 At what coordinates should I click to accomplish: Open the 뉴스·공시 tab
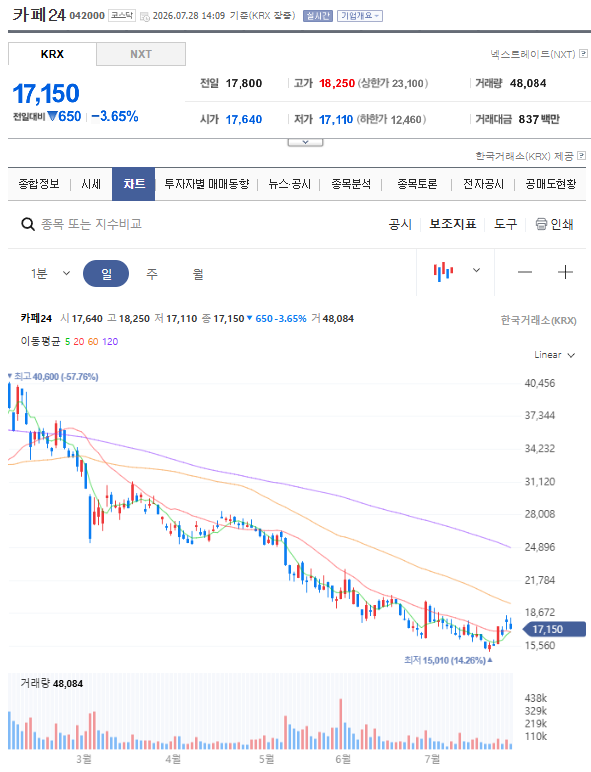click(x=290, y=184)
